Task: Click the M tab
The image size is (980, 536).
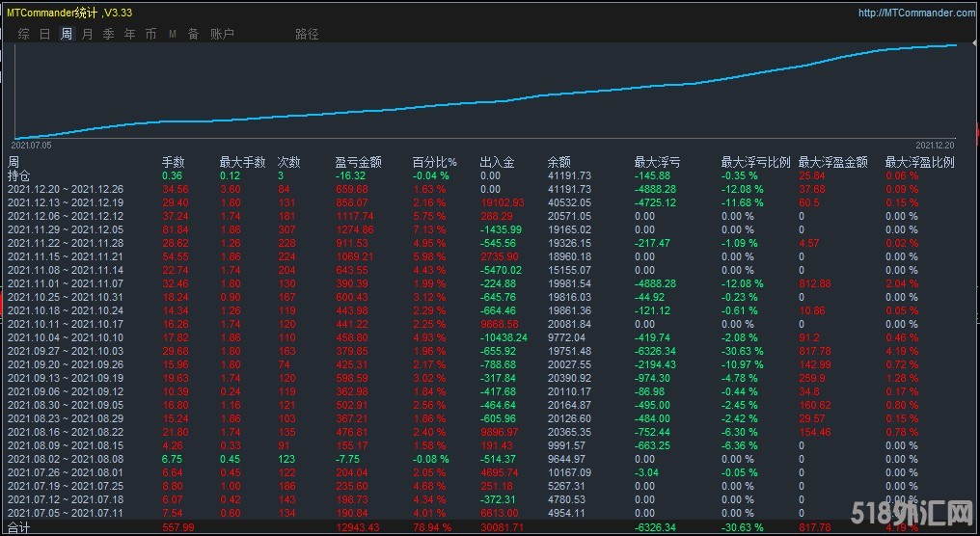Action: point(173,34)
